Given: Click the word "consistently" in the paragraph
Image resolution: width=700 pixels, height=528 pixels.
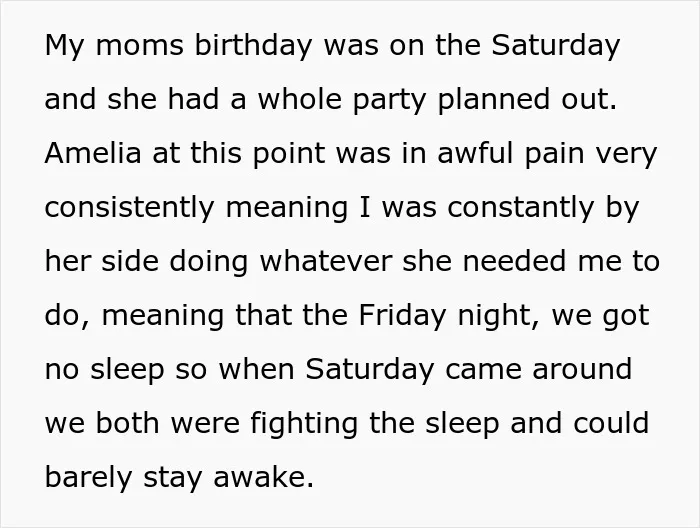Looking at the screenshot, I should click(129, 208).
